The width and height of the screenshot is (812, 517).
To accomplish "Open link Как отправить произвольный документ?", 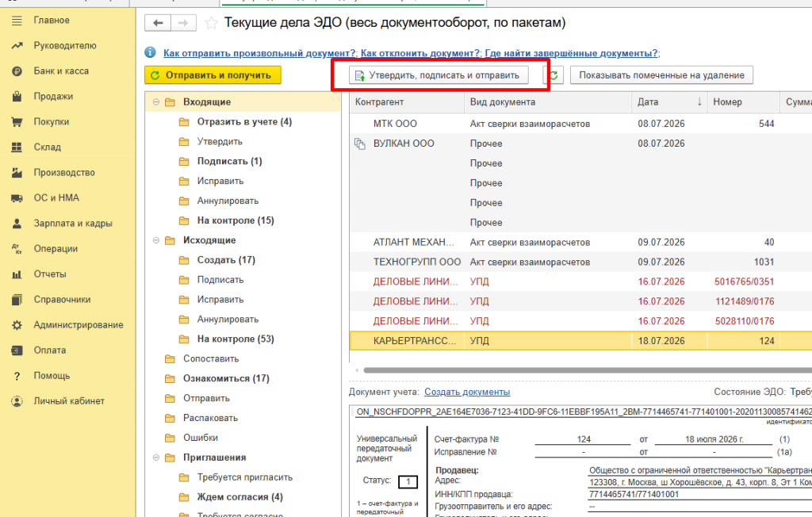I will point(259,53).
